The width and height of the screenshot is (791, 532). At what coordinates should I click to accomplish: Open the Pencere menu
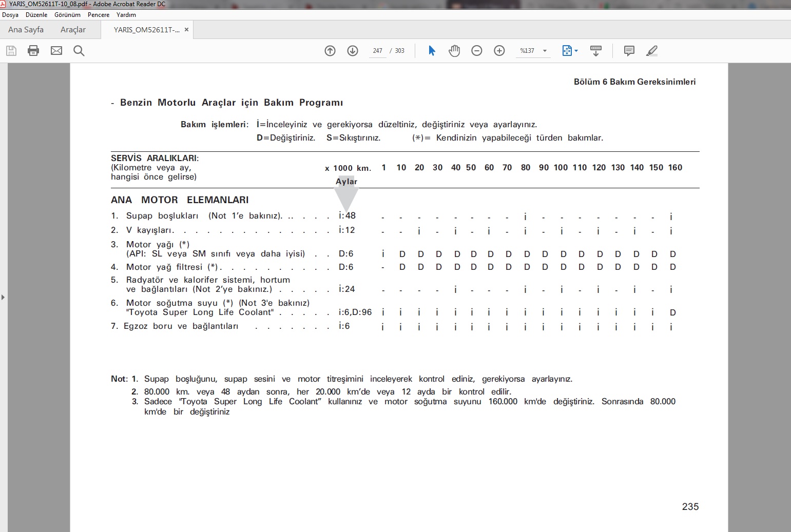tap(99, 15)
